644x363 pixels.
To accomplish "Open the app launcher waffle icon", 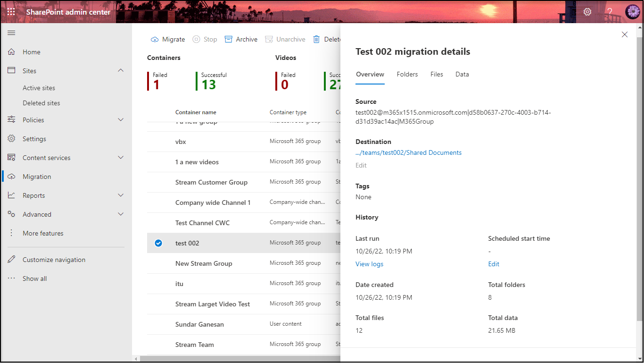I will tap(11, 12).
